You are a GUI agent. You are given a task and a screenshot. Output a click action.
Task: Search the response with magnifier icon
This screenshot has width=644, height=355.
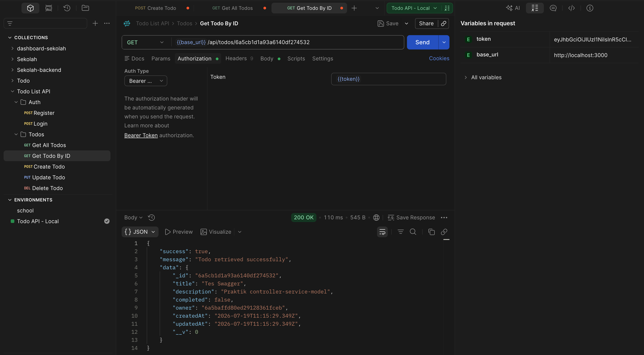[413, 232]
